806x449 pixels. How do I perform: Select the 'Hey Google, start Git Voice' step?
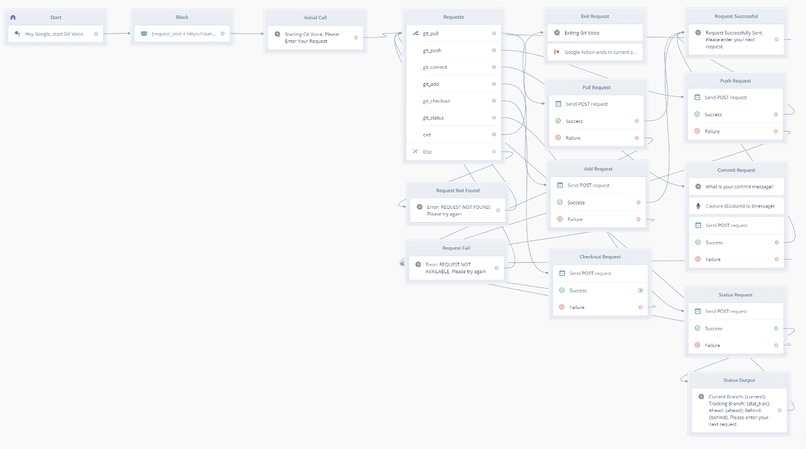tap(56, 33)
